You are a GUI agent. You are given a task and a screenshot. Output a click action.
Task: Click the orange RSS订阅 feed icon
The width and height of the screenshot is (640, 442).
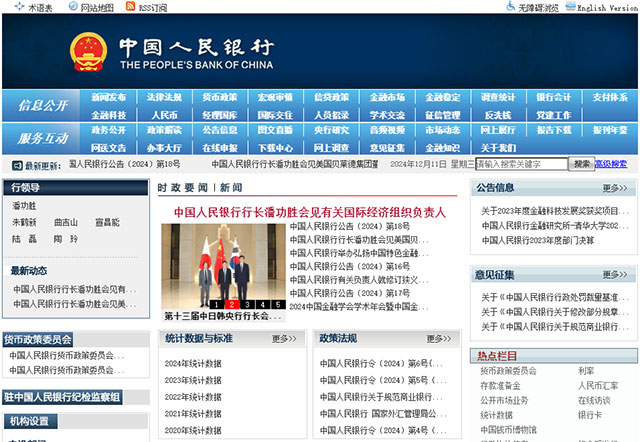pos(132,7)
